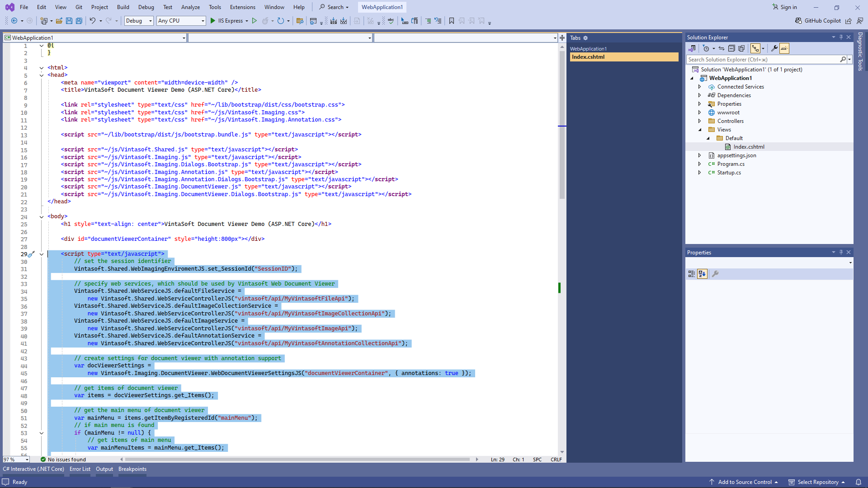The image size is (868, 488).
Task: Switch to the Error List tab
Action: pos(80,469)
